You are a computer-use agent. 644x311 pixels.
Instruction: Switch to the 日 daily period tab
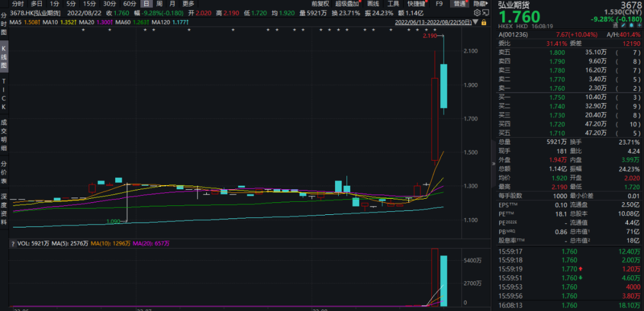[146, 4]
